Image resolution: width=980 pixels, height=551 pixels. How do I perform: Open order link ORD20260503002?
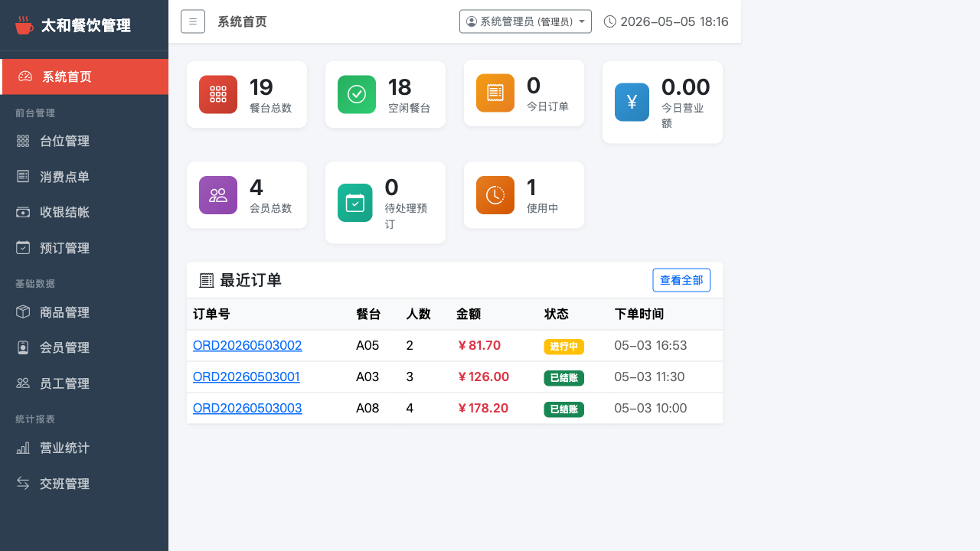click(x=247, y=346)
